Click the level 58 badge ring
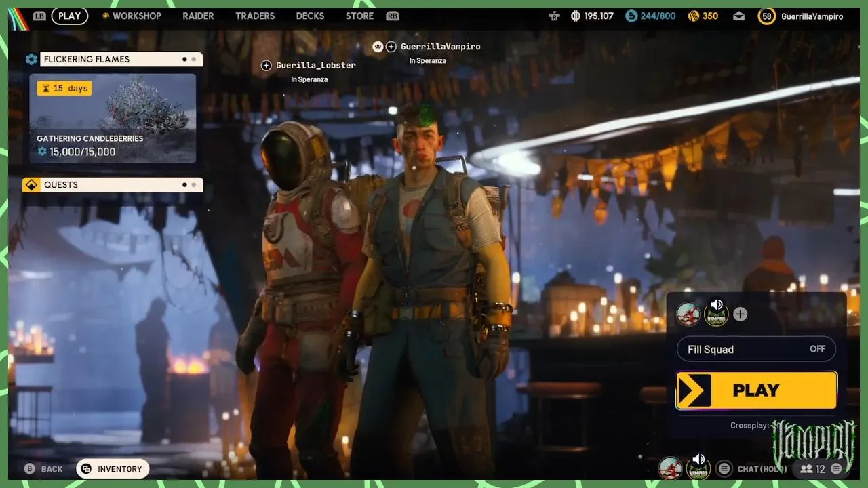868x488 pixels. coord(767,16)
